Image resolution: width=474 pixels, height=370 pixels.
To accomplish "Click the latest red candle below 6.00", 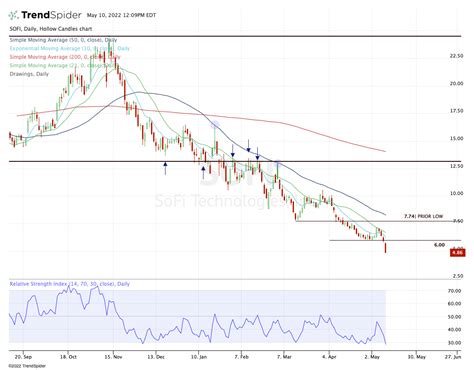I will click(x=386, y=248).
